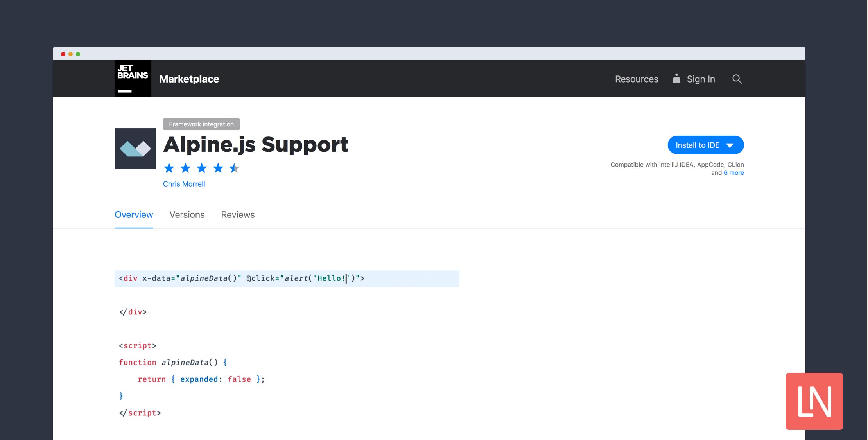This screenshot has width=868, height=440.
Task: Click the Alpine.js plugin logo
Action: click(135, 149)
